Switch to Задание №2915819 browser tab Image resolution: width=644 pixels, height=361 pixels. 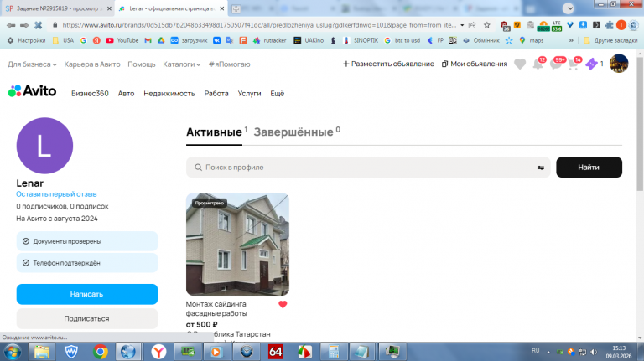click(58, 8)
